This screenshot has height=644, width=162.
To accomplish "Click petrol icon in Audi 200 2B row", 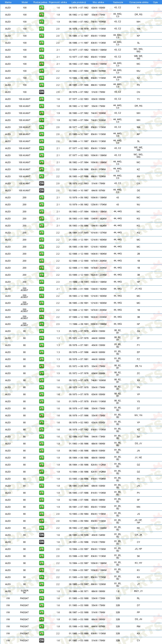I will click(x=42, y=254).
